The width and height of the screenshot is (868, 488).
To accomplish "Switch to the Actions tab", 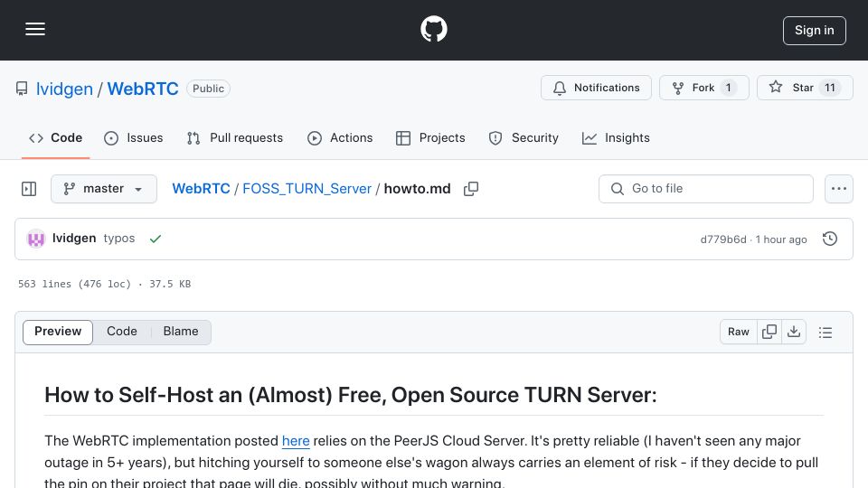I will tap(340, 137).
